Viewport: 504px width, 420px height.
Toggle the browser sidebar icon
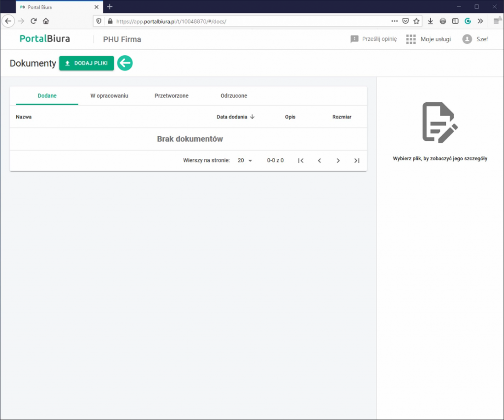[455, 21]
